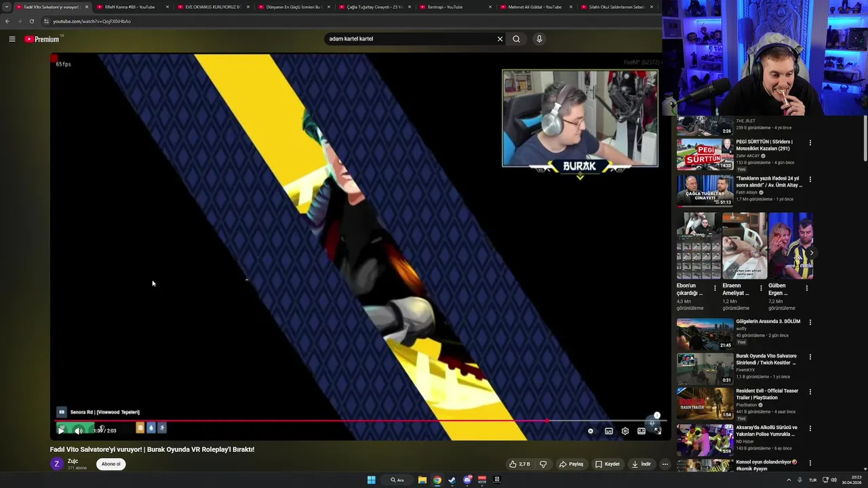
Task: Show next Shorts with the arrow
Action: (811, 253)
